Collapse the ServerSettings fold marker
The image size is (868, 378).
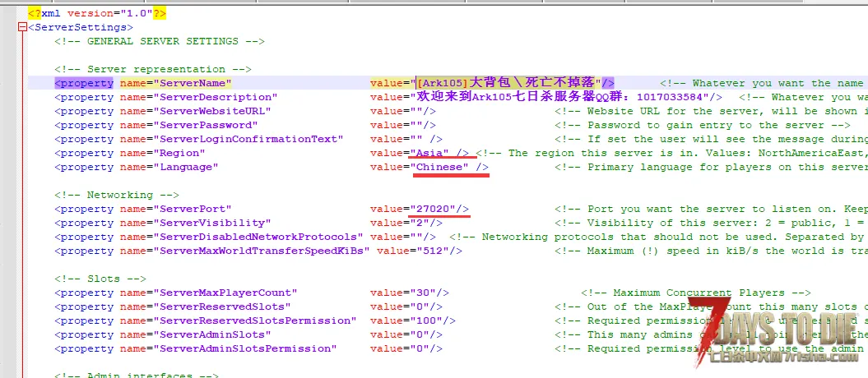[x=22, y=27]
